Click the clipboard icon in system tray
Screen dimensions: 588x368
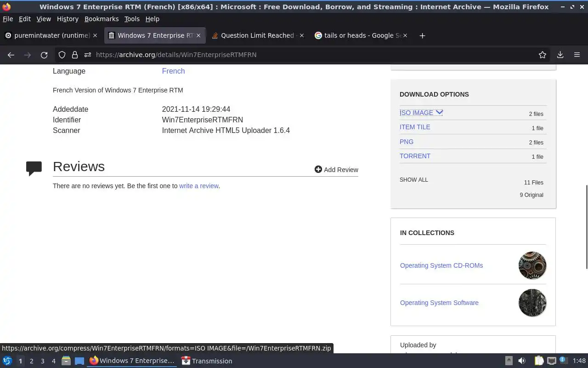point(539,361)
